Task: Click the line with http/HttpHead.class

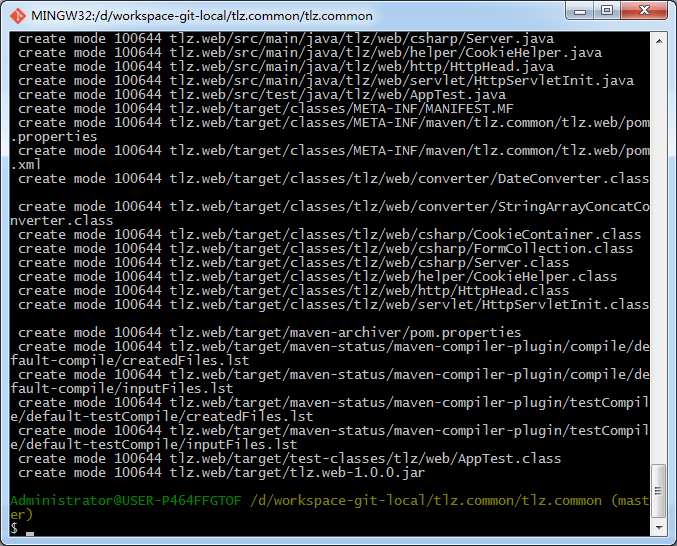Action: click(294, 290)
